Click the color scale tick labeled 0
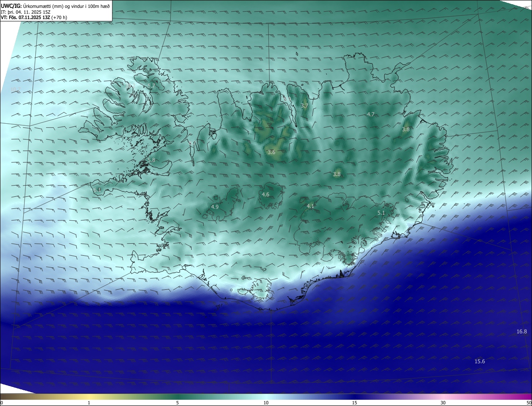The image size is (532, 406). [2, 403]
